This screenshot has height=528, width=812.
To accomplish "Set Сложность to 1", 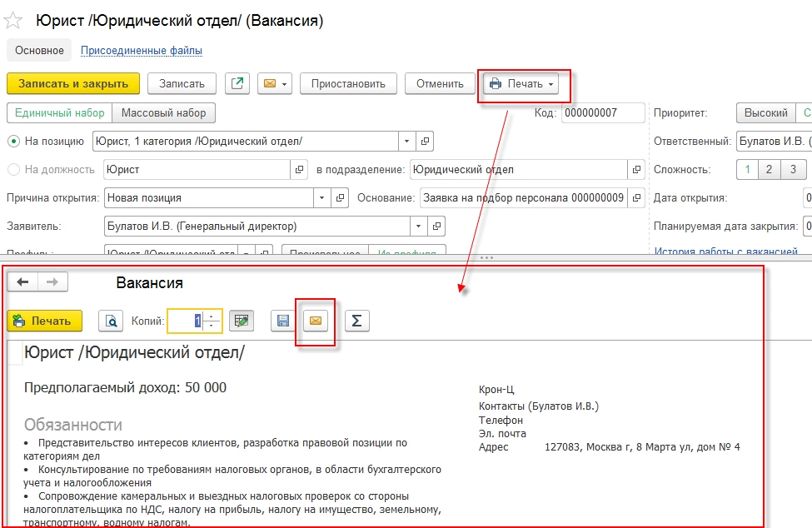I will [x=747, y=169].
